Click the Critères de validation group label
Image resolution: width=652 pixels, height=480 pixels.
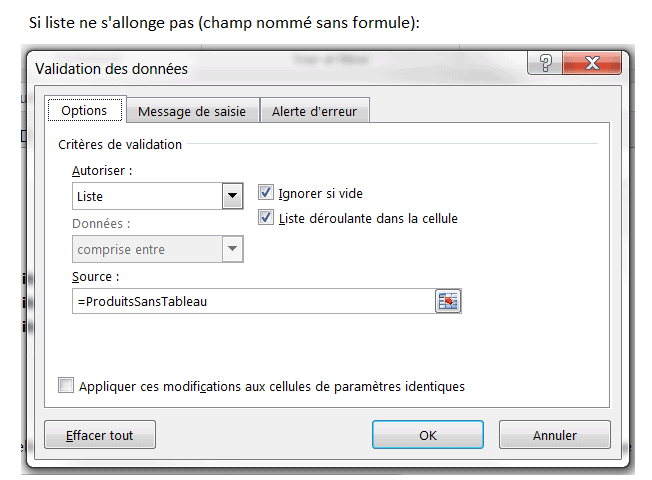click(x=120, y=145)
